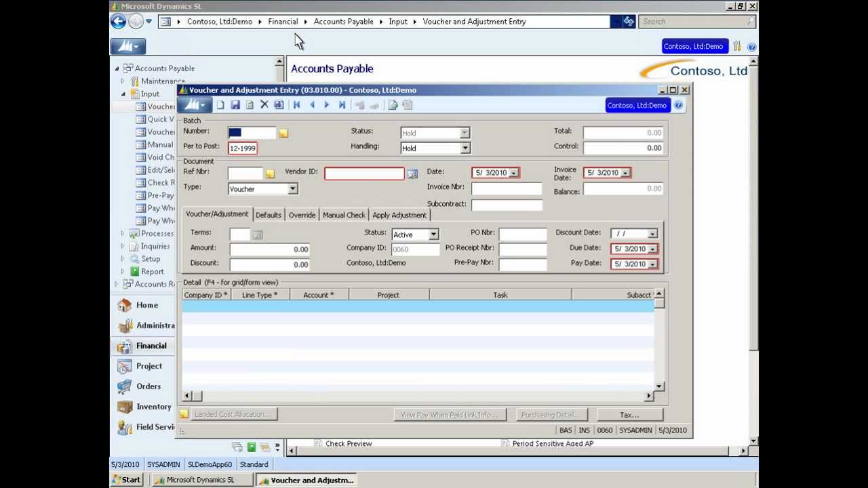Go to Previous record arrow icon
The image size is (868, 488).
click(x=312, y=105)
